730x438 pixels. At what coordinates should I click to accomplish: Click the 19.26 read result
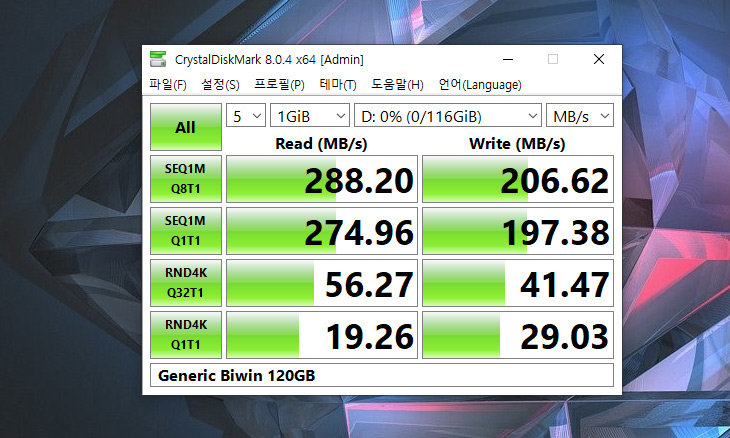pyautogui.click(x=322, y=335)
